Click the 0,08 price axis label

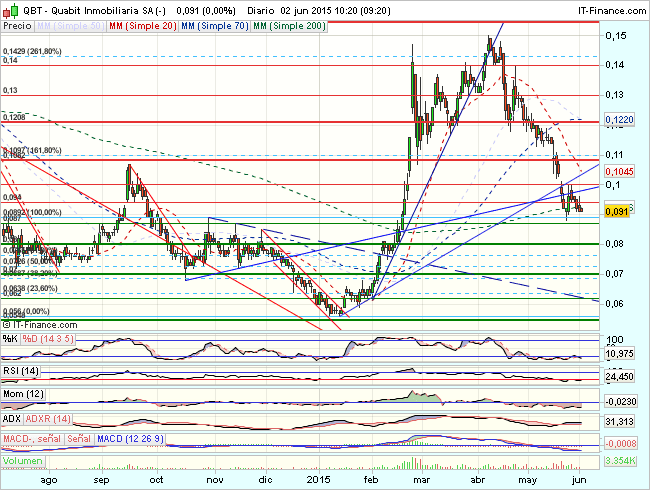click(614, 244)
